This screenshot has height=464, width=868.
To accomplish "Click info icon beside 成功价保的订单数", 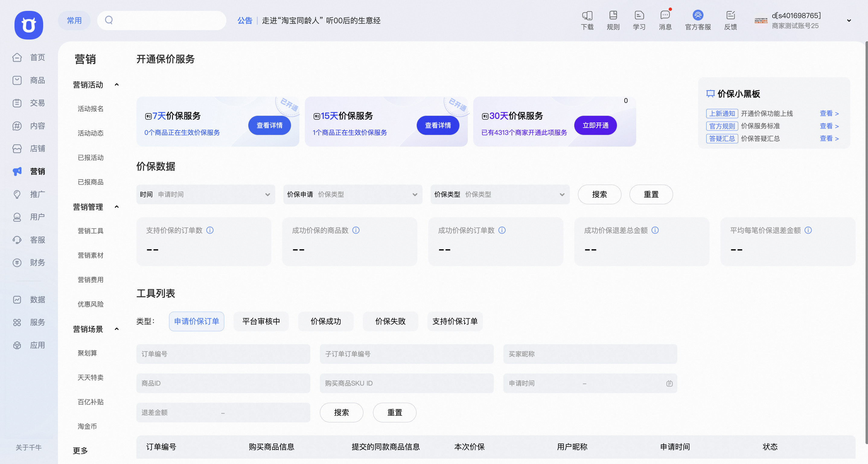I will (502, 230).
